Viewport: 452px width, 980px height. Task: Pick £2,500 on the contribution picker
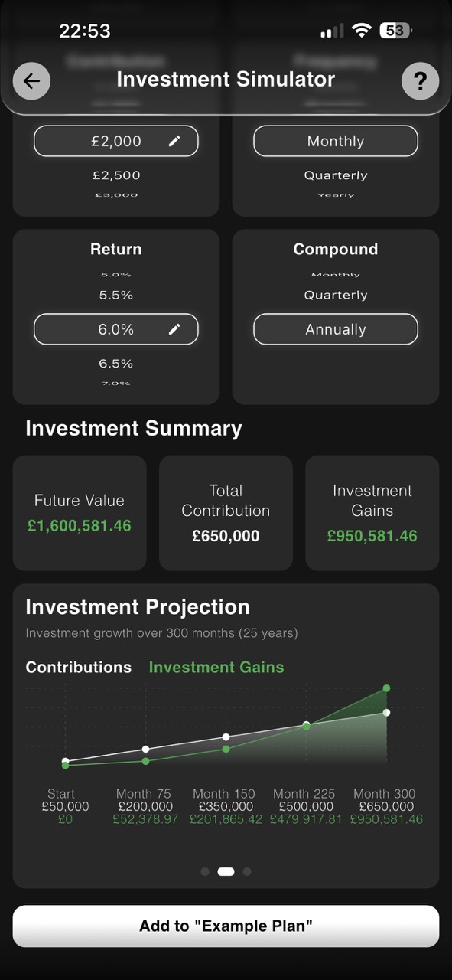point(115,175)
